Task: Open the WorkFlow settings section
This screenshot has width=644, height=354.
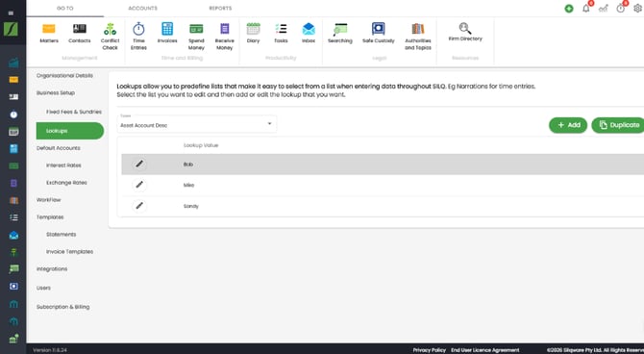Action: pyautogui.click(x=48, y=200)
